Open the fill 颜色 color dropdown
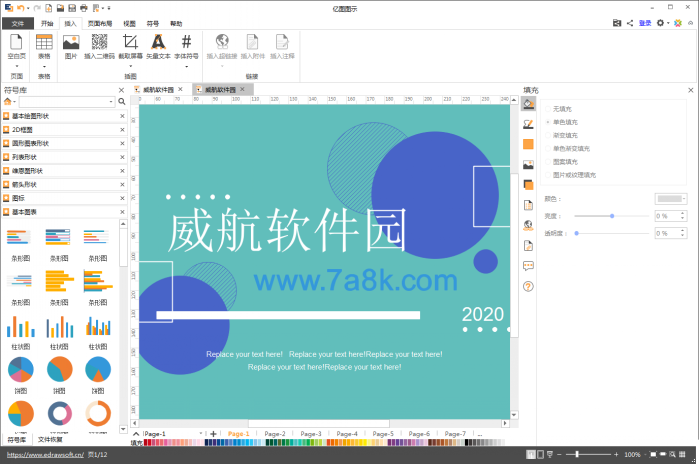 pos(671,199)
